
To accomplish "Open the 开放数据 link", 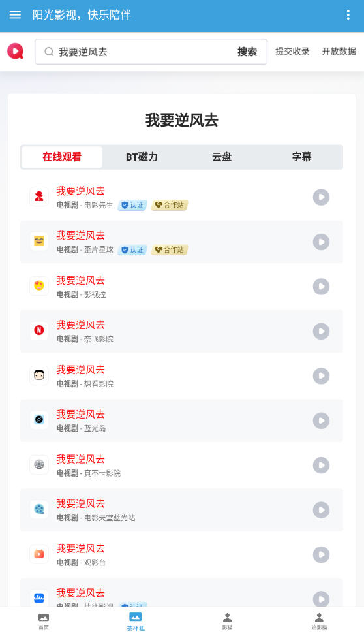I will (339, 52).
